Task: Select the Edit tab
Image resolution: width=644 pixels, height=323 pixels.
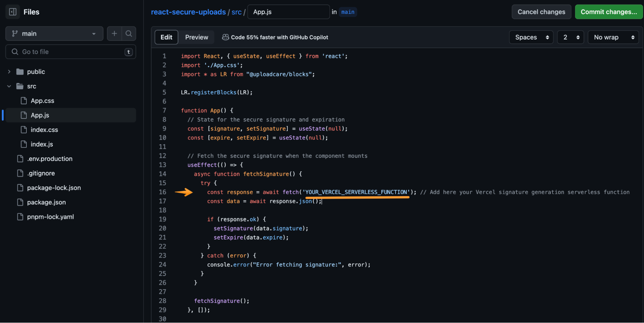Action: pyautogui.click(x=166, y=37)
